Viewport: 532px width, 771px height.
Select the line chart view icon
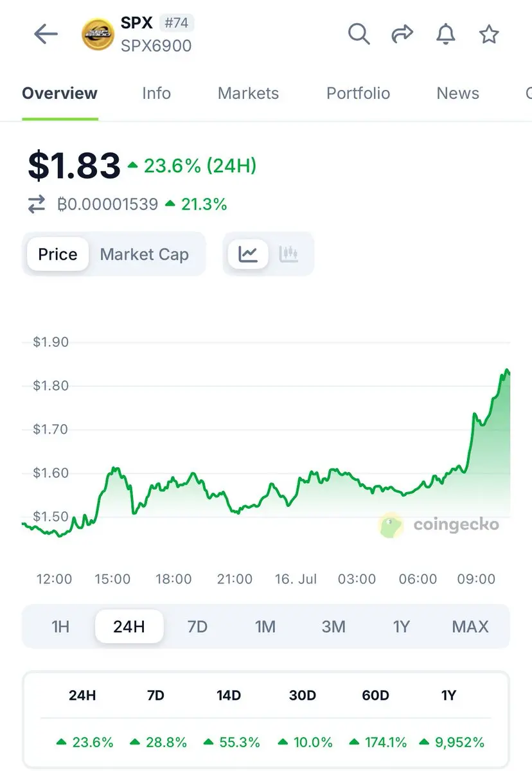[x=248, y=254]
